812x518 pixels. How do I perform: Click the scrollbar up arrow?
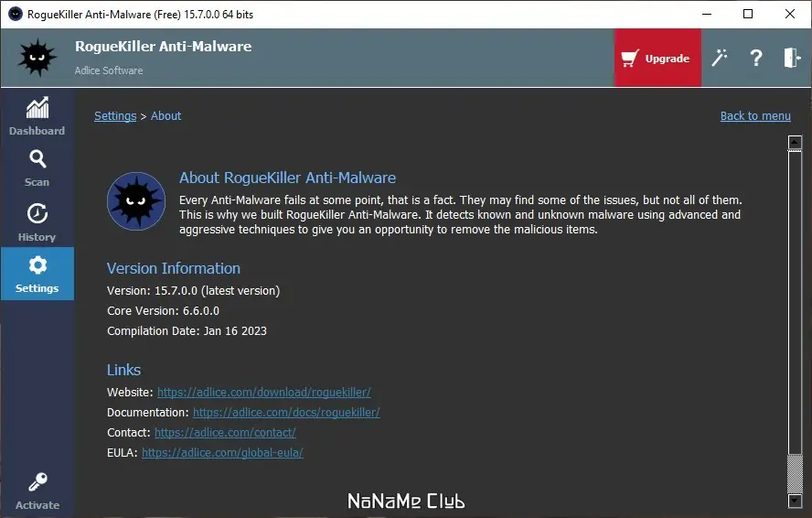795,142
